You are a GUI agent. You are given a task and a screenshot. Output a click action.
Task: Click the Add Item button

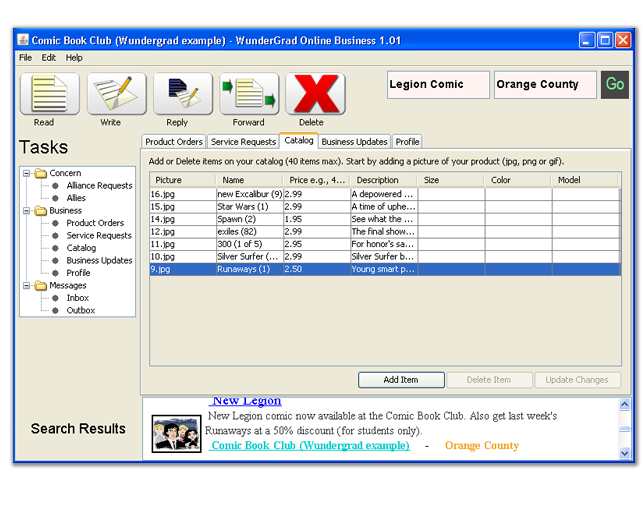401,380
